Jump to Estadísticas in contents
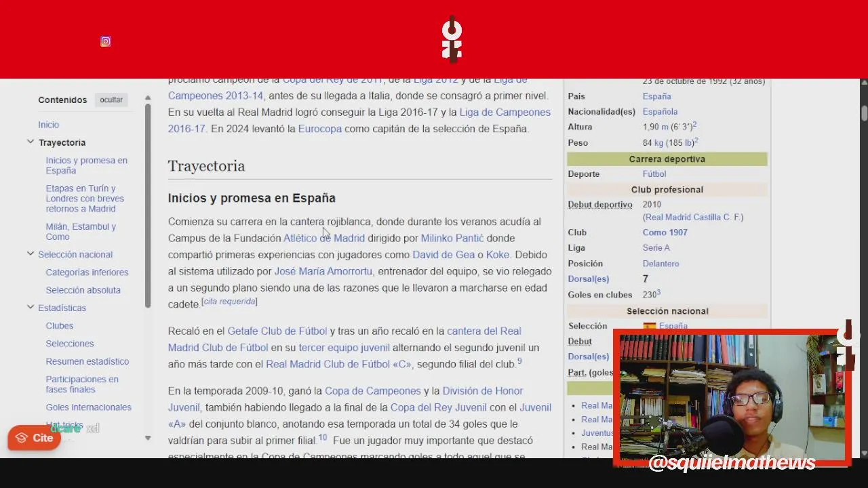This screenshot has height=488, width=868. [x=62, y=308]
